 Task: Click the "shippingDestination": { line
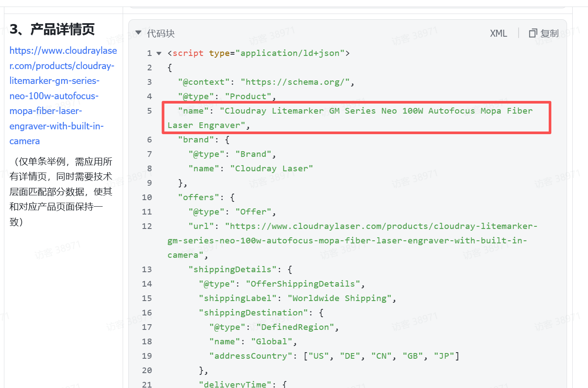(x=261, y=313)
